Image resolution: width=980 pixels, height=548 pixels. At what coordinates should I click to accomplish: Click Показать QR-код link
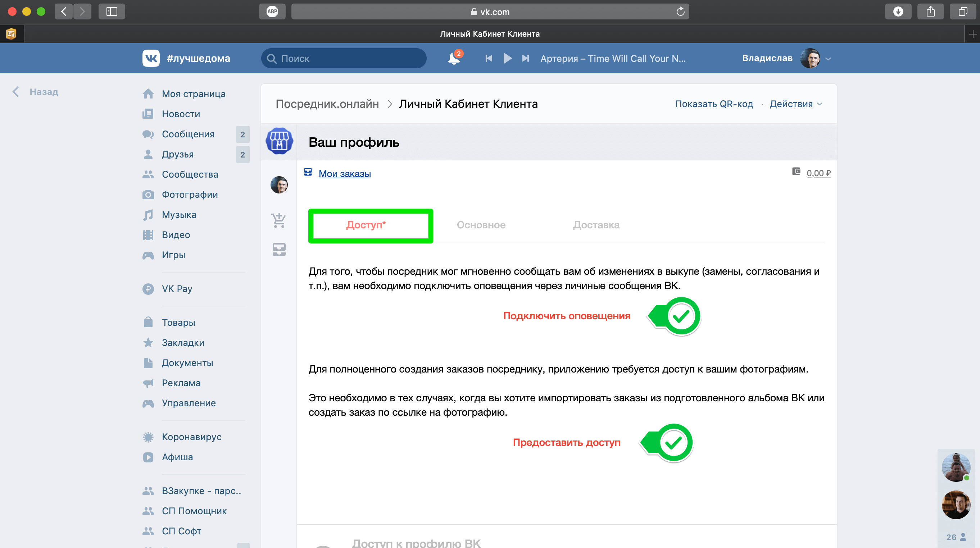pyautogui.click(x=714, y=104)
